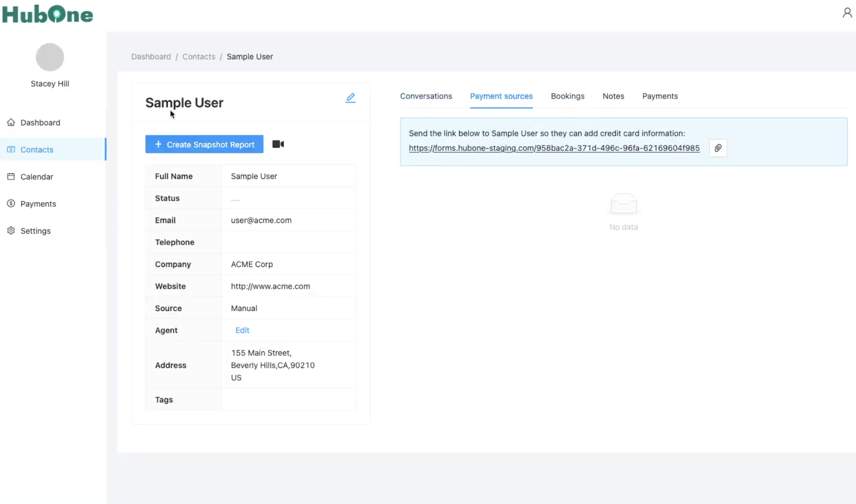Switch to the Payments tab
This screenshot has width=856, height=504.
click(660, 96)
